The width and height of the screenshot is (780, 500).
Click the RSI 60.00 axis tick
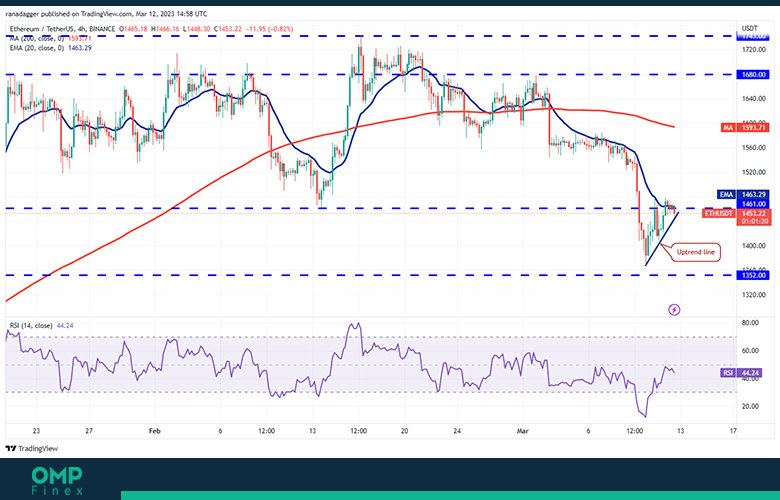pyautogui.click(x=750, y=351)
